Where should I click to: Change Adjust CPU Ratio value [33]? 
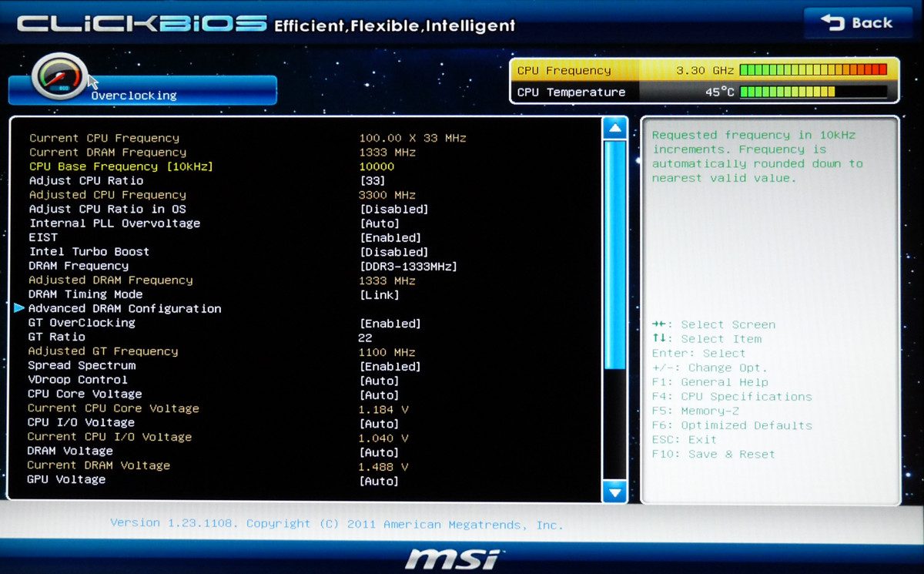pos(373,180)
